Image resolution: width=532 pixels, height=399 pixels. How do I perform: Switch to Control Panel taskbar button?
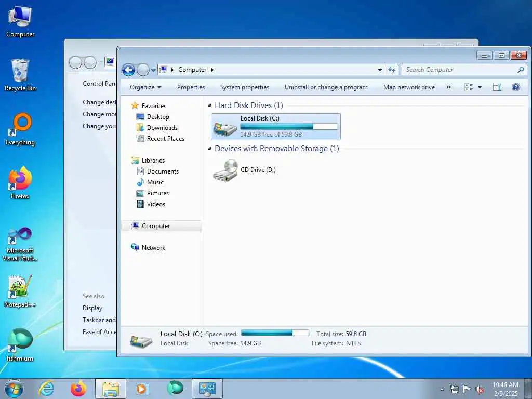207,389
